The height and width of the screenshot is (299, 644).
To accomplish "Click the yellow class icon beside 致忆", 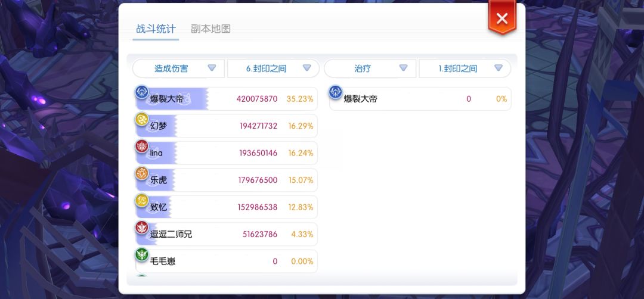I will (x=142, y=200).
